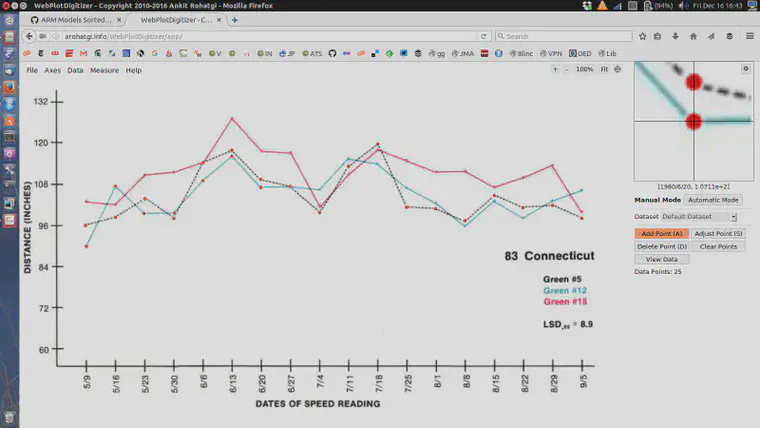The height and width of the screenshot is (428, 760).
Task: Click the Clear Points button
Action: click(x=718, y=247)
